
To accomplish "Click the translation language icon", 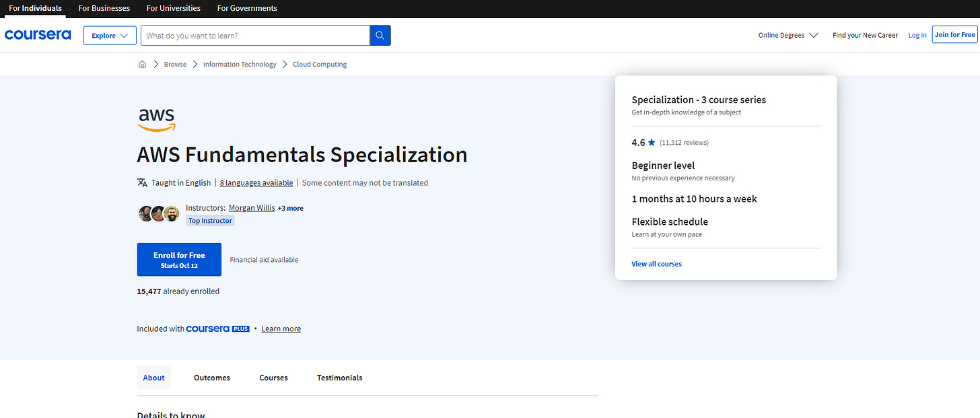I will (x=142, y=182).
